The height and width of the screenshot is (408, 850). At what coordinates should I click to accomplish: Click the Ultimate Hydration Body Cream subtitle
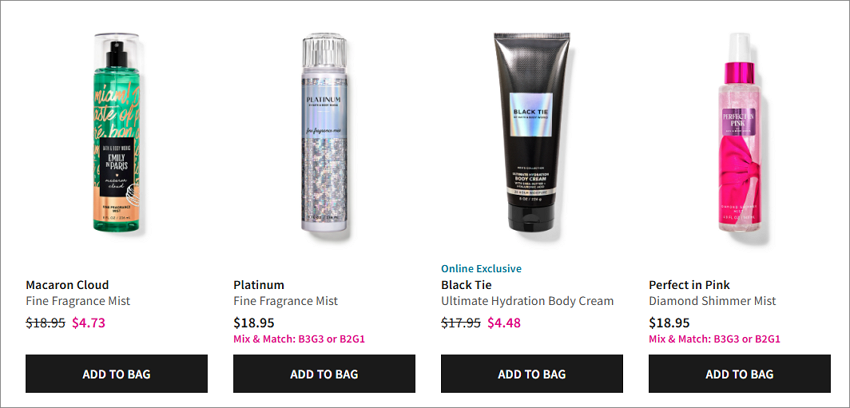pos(527,301)
